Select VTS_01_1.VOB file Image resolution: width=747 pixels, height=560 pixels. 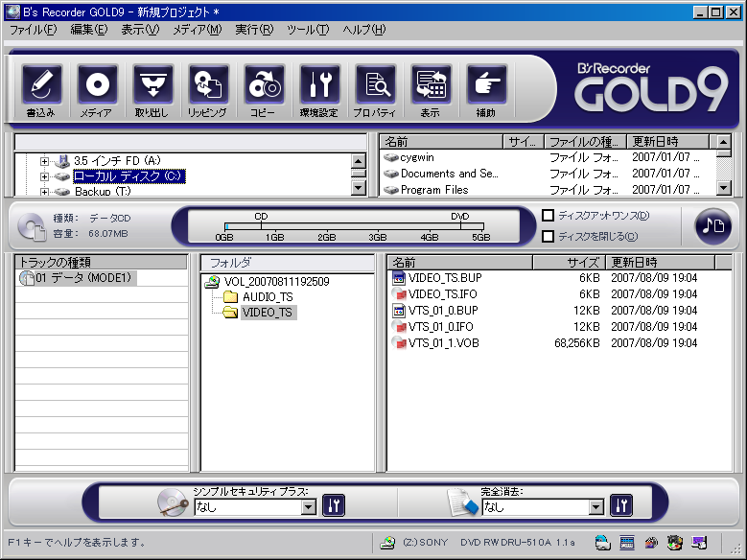(x=443, y=343)
